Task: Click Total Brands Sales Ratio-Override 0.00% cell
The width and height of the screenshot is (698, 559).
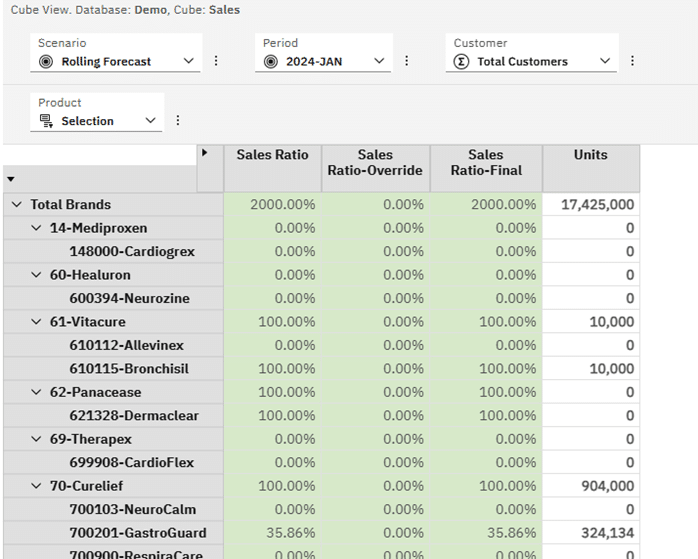Action: coord(375,204)
